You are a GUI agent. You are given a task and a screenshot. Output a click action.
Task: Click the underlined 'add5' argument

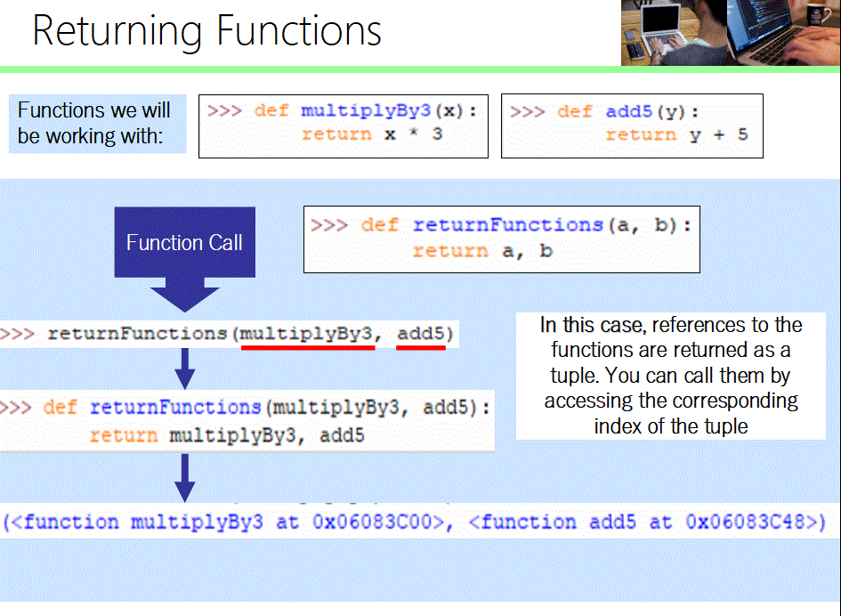(x=421, y=334)
